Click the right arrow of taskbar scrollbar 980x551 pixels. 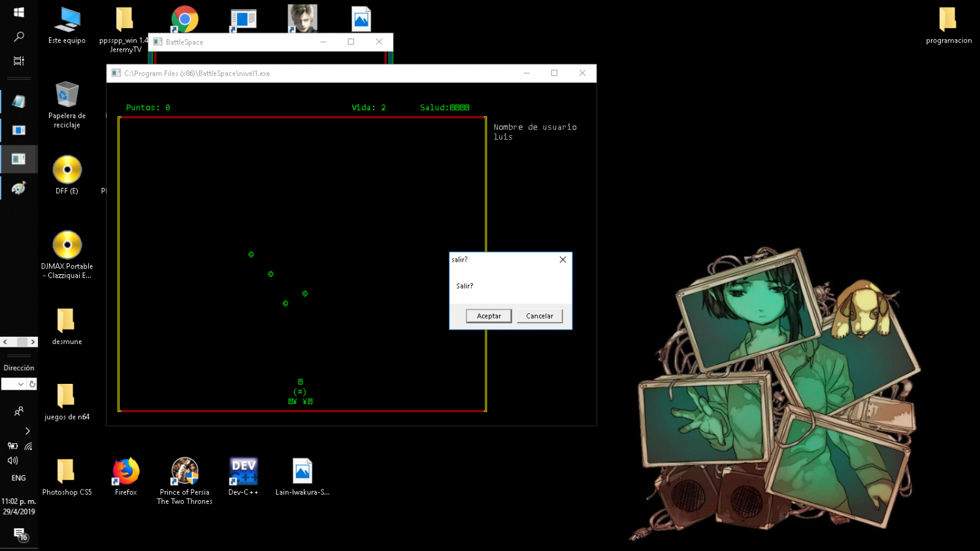33,341
